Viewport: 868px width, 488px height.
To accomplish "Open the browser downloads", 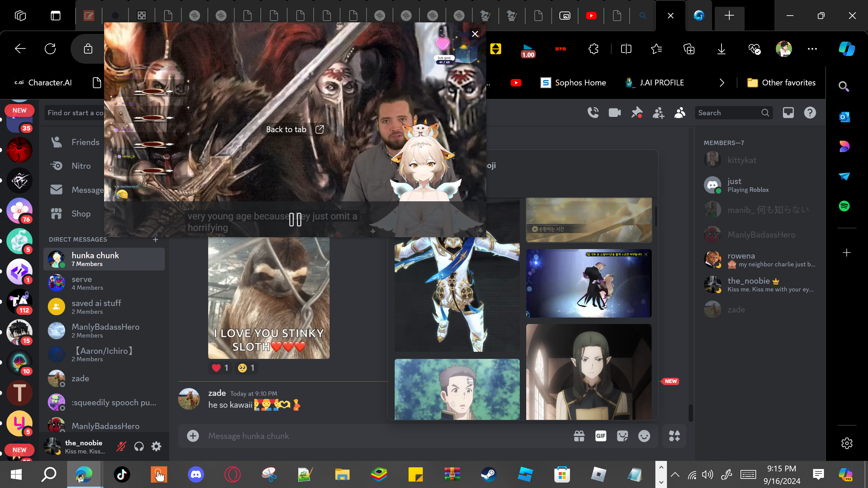I will tap(722, 49).
